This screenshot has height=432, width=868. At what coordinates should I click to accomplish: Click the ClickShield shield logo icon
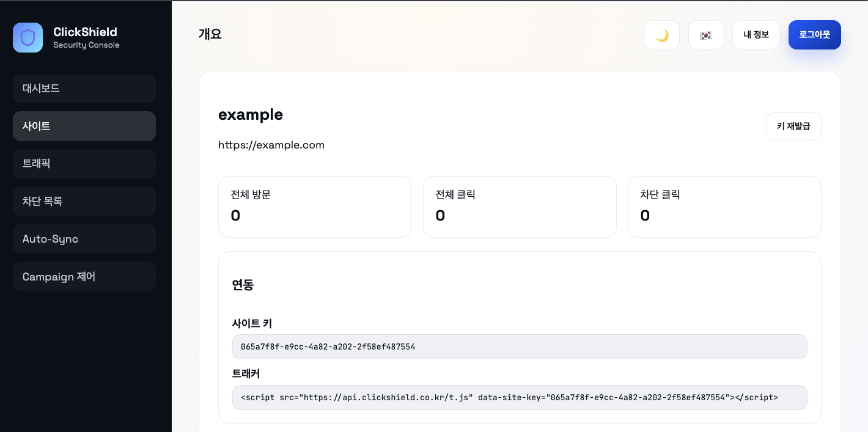pyautogui.click(x=28, y=38)
